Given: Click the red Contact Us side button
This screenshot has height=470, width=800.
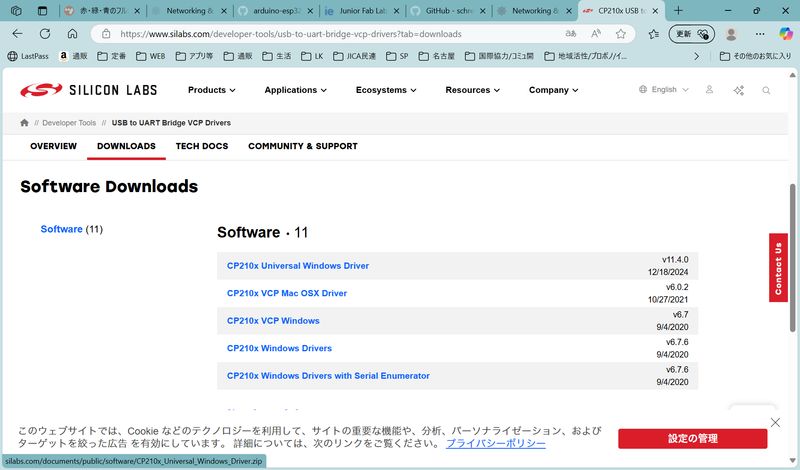Looking at the screenshot, I should tap(778, 267).
